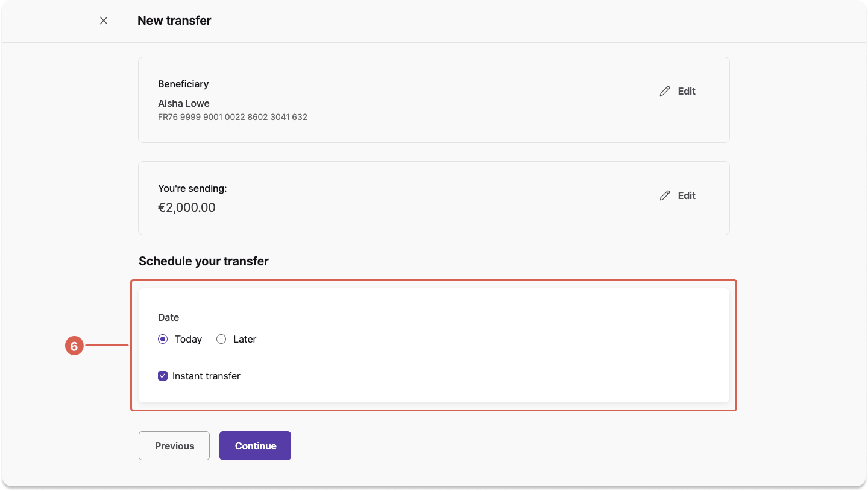
Task: Edit the €2,000.00 sending amount
Action: [x=678, y=195]
